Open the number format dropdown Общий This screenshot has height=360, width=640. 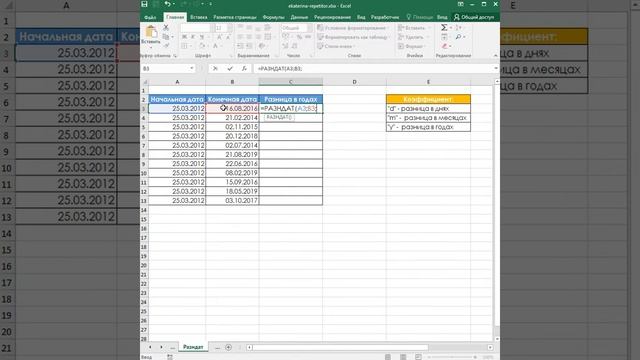pos(310,28)
